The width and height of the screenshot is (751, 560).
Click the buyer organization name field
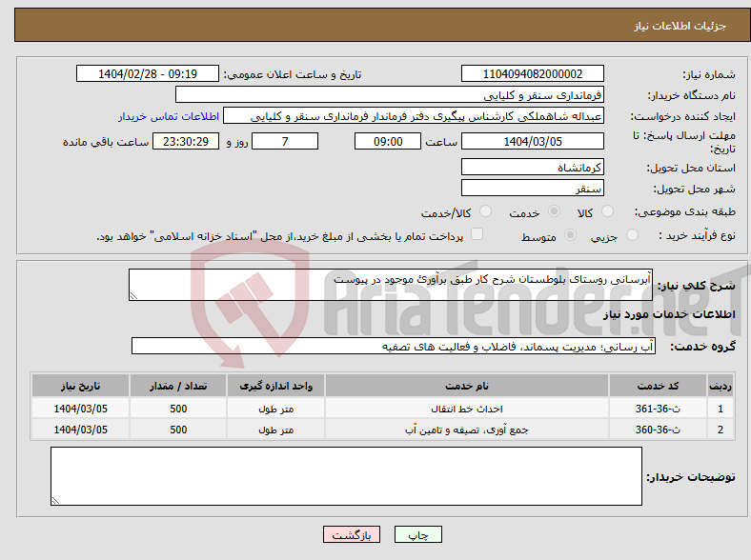[x=390, y=95]
